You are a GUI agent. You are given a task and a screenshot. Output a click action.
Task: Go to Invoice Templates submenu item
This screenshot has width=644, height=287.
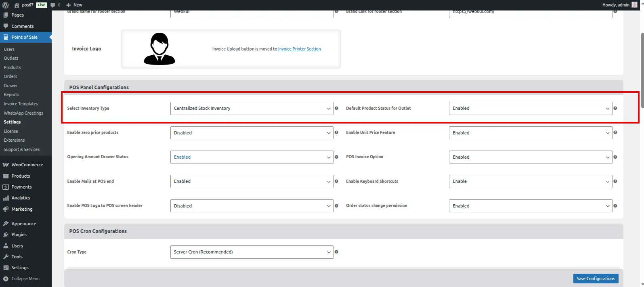point(21,104)
